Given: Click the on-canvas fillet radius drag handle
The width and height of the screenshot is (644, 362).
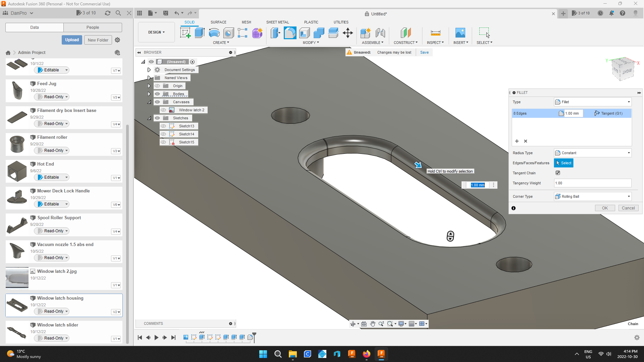Looking at the screenshot, I should (x=450, y=236).
